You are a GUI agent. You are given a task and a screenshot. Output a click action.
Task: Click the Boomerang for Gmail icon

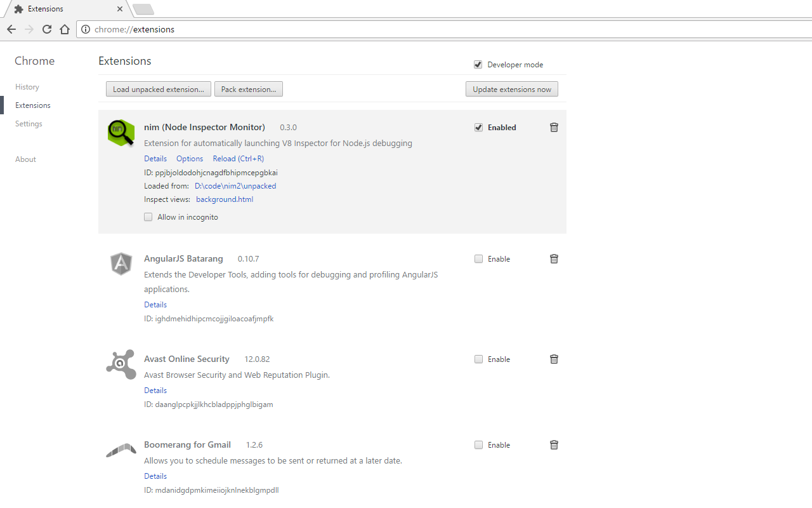coord(121,450)
